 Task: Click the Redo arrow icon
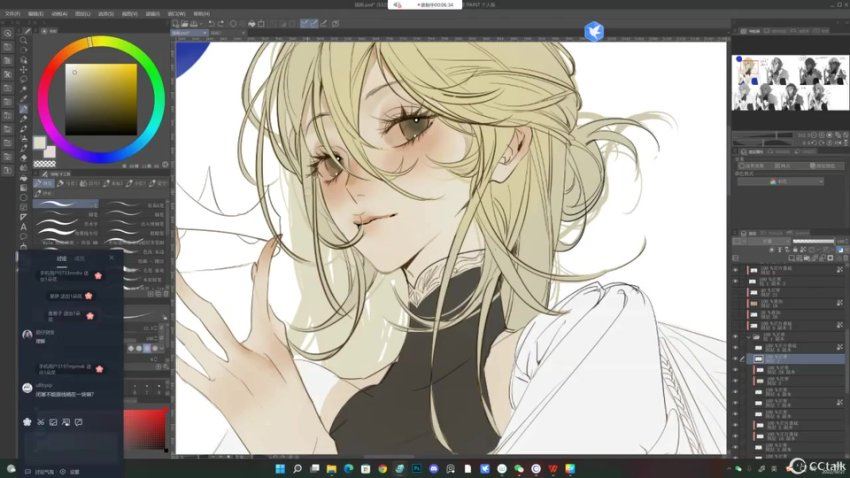221,24
